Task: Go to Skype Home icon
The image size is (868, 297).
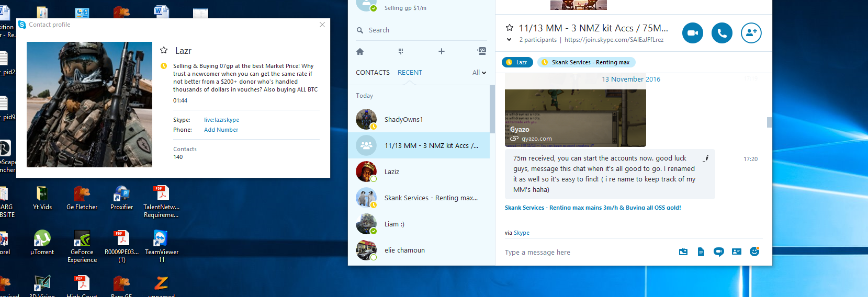Action: (x=360, y=51)
